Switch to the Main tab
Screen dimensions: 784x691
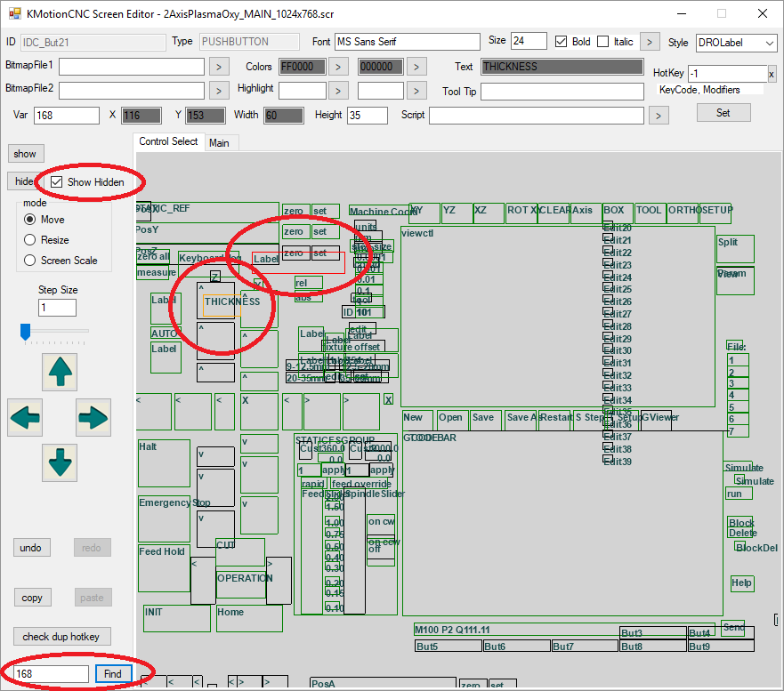click(x=219, y=142)
